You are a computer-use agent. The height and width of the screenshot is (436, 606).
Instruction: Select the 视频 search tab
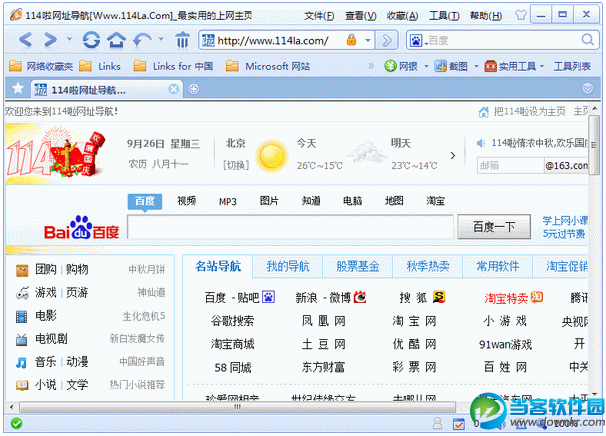[187, 201]
